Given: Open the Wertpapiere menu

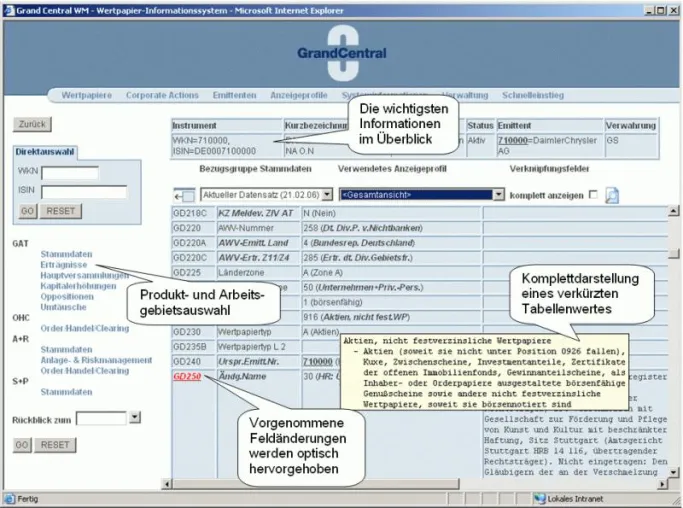Looking at the screenshot, I should pyautogui.click(x=87, y=95).
